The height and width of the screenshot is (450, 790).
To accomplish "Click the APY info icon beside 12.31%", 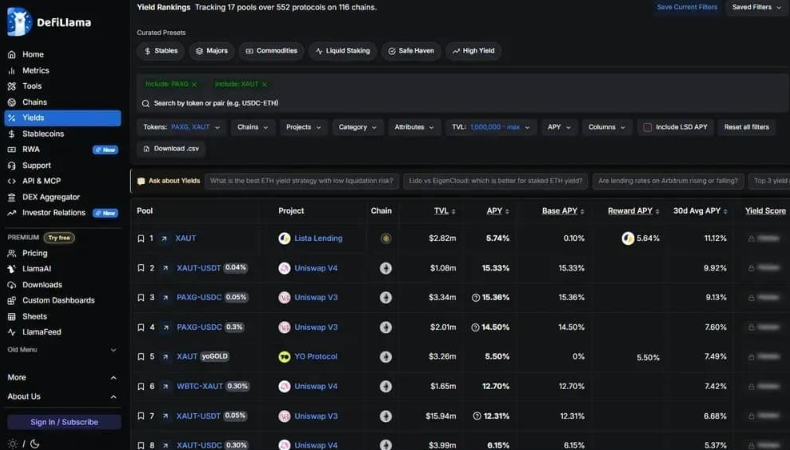I will point(477,416).
